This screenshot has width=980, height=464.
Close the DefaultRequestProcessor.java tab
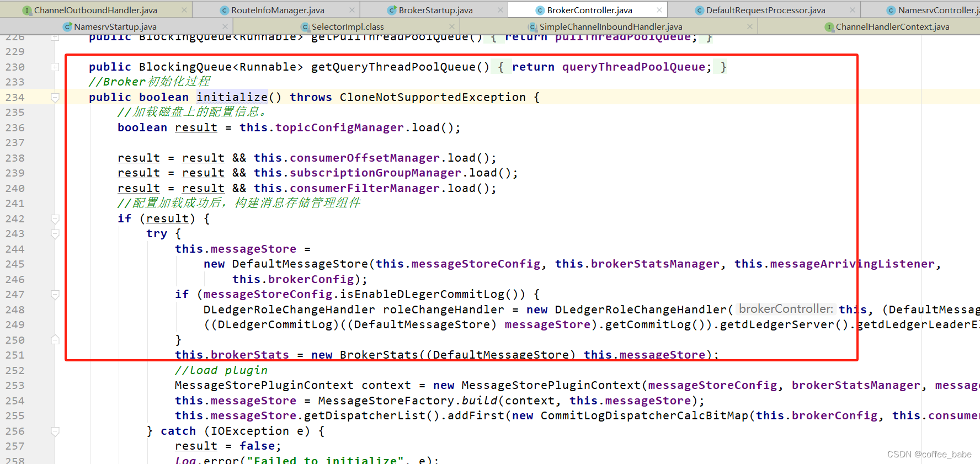pyautogui.click(x=853, y=10)
